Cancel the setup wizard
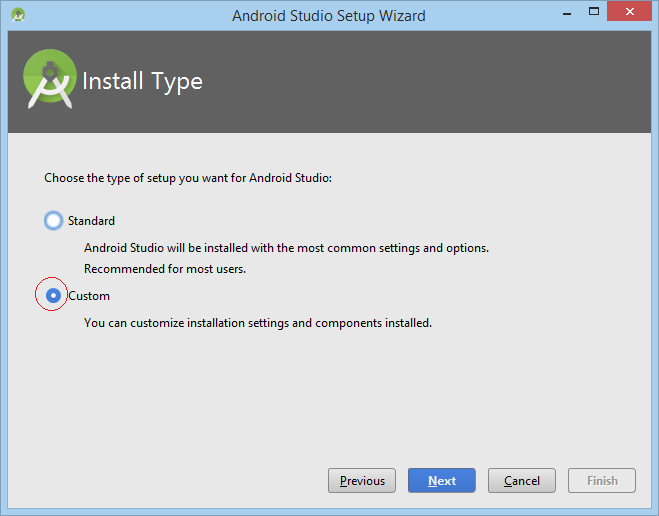Screen dimensions: 659x516 pyautogui.click(x=522, y=480)
